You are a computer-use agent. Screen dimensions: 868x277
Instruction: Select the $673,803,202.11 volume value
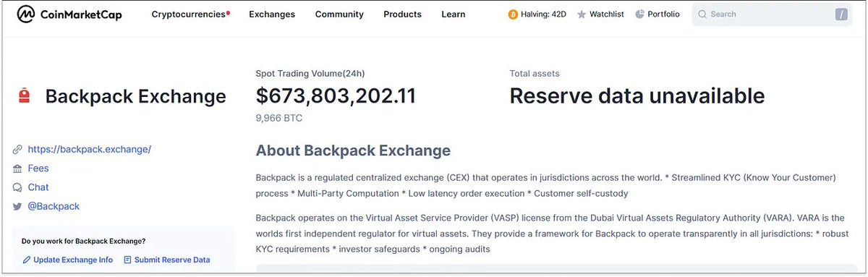[x=336, y=95]
